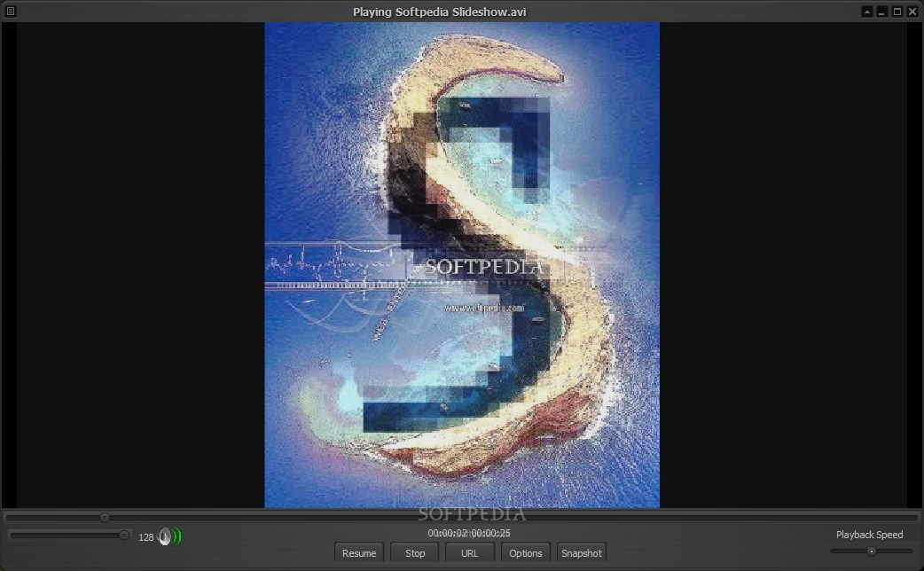Close the video player window
Image resolution: width=924 pixels, height=571 pixels.
(x=912, y=12)
